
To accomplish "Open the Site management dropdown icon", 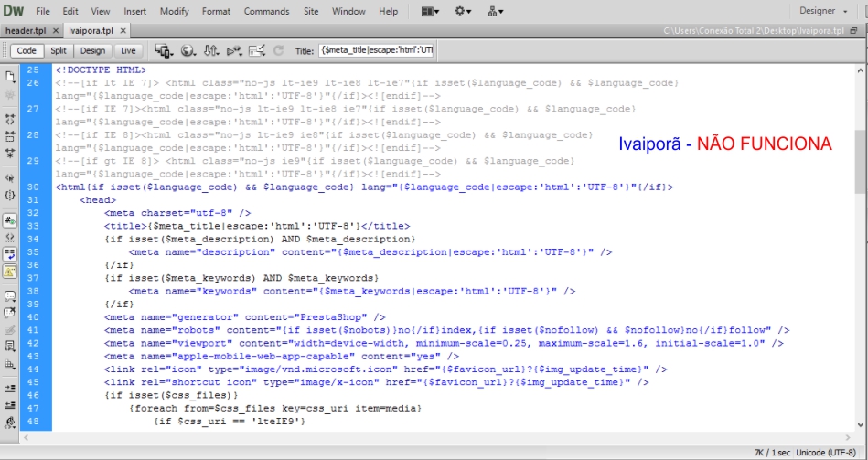I will point(496,11).
